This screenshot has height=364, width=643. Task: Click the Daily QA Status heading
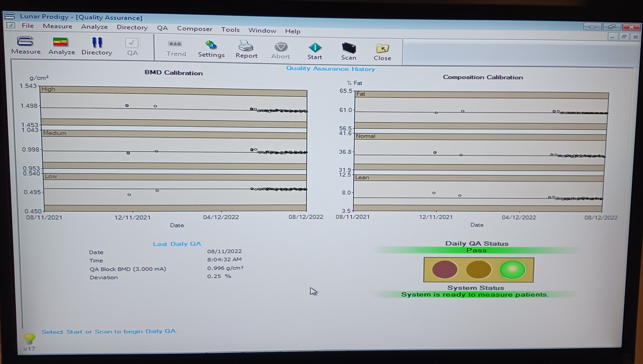[476, 243]
